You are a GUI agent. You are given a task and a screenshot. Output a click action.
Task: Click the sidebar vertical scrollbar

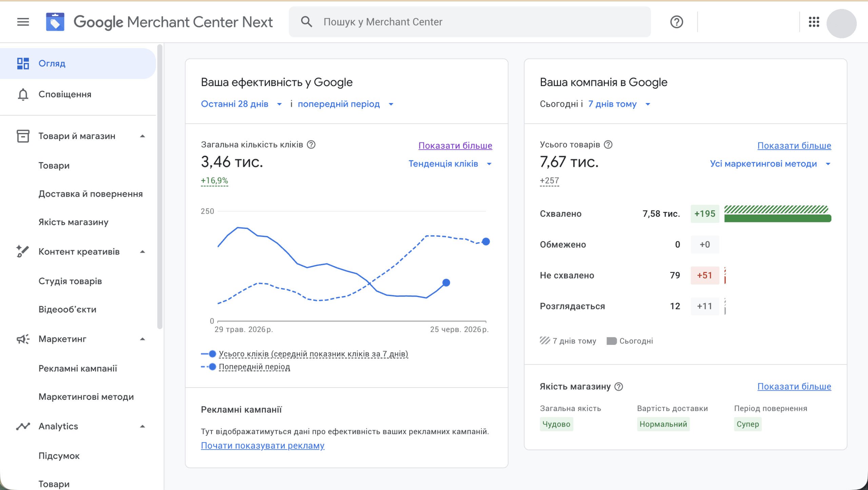[x=160, y=187]
